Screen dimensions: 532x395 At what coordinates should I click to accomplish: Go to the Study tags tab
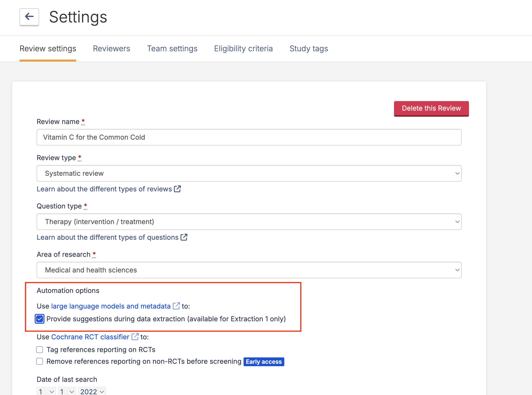point(309,49)
